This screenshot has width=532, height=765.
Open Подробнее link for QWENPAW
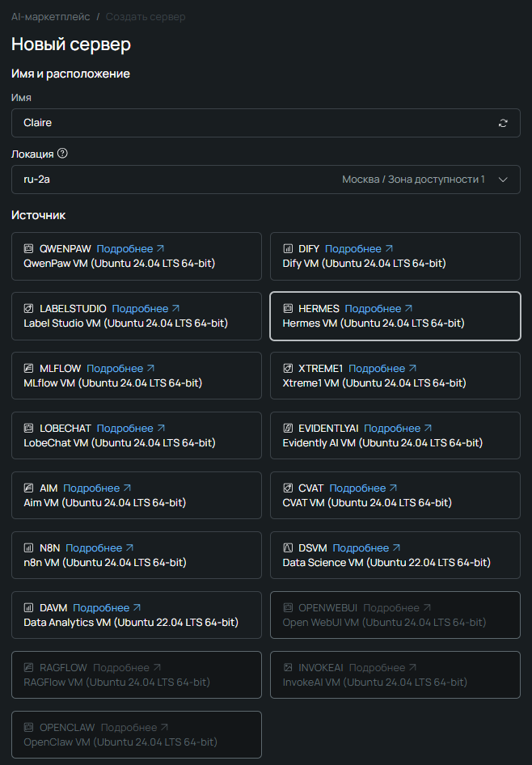130,249
